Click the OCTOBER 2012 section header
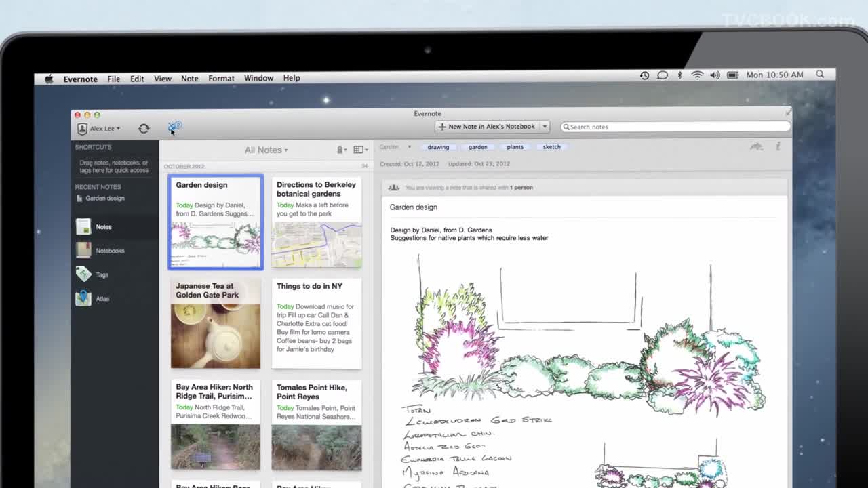Screen dimensions: 868x488 point(184,166)
